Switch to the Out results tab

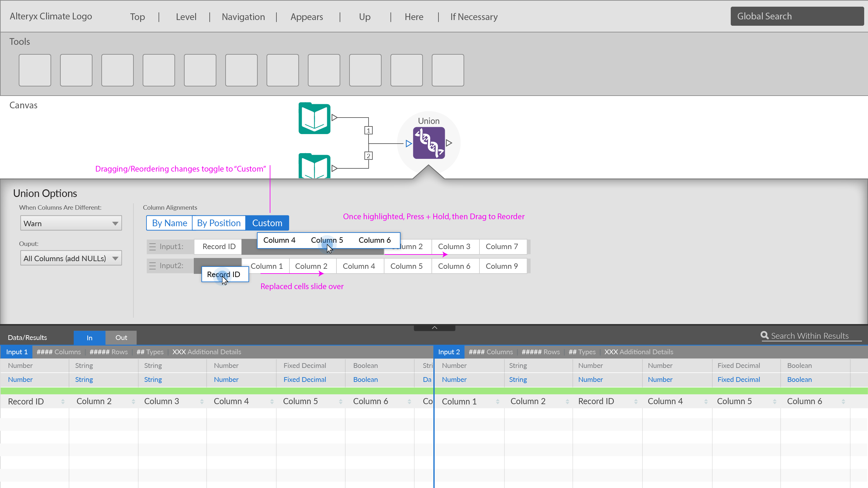(x=121, y=338)
